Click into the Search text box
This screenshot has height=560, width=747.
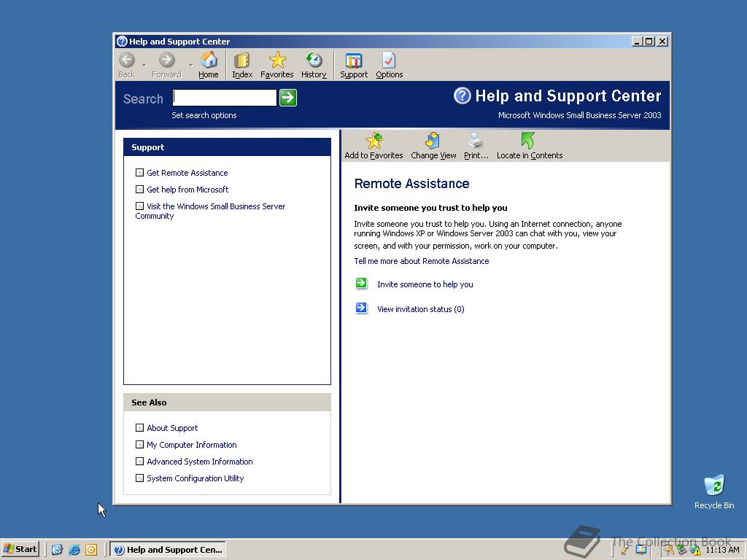[225, 98]
